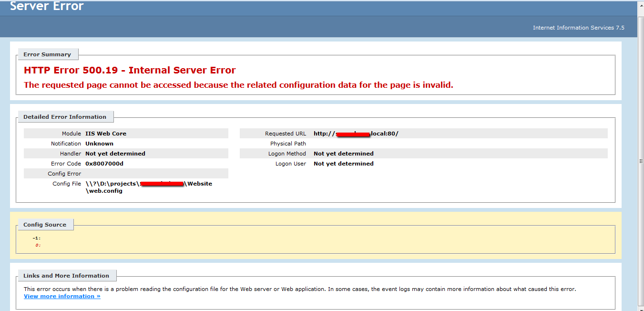Click the HTTP Error 500.19 heading
644x311 pixels.
(130, 70)
